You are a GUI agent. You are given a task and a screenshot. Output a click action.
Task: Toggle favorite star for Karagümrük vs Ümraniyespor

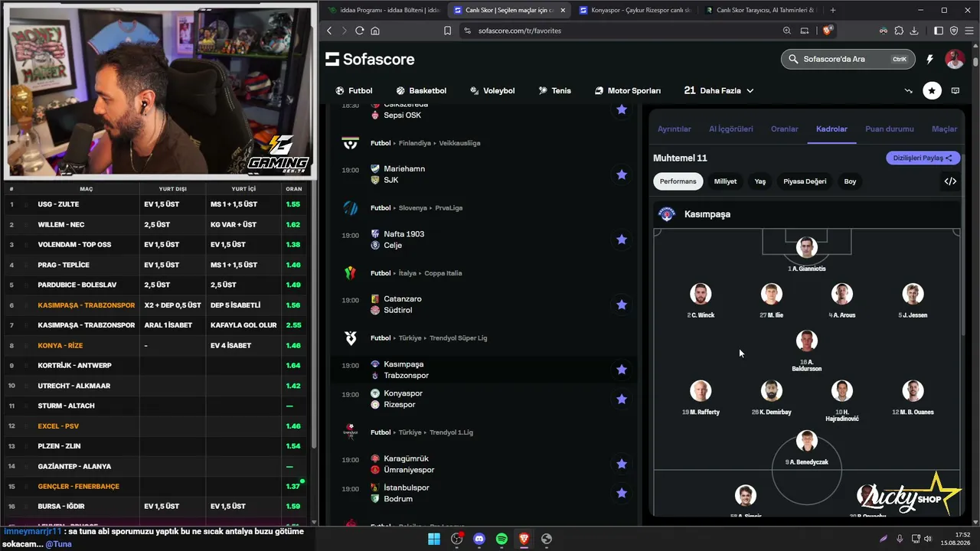[622, 464]
